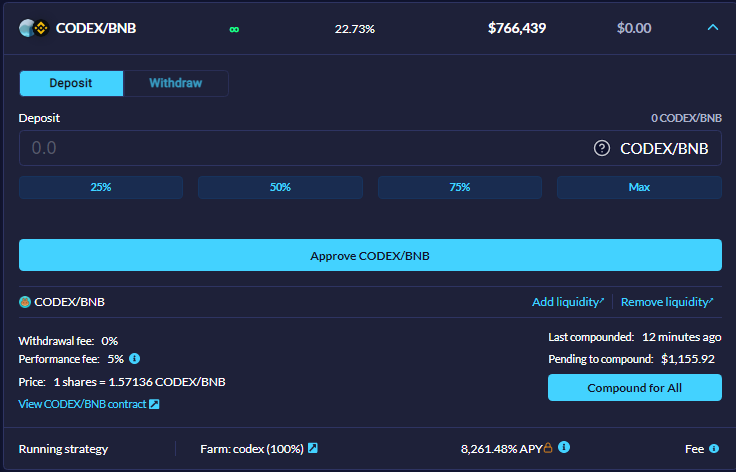Click the orange lock icon beside APY
This screenshot has height=472, width=736.
(x=548, y=448)
